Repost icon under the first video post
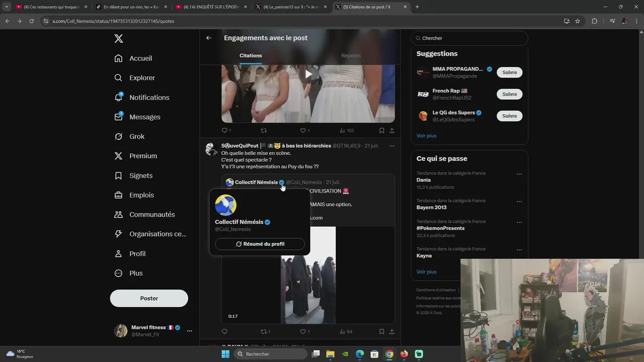 tap(264, 131)
